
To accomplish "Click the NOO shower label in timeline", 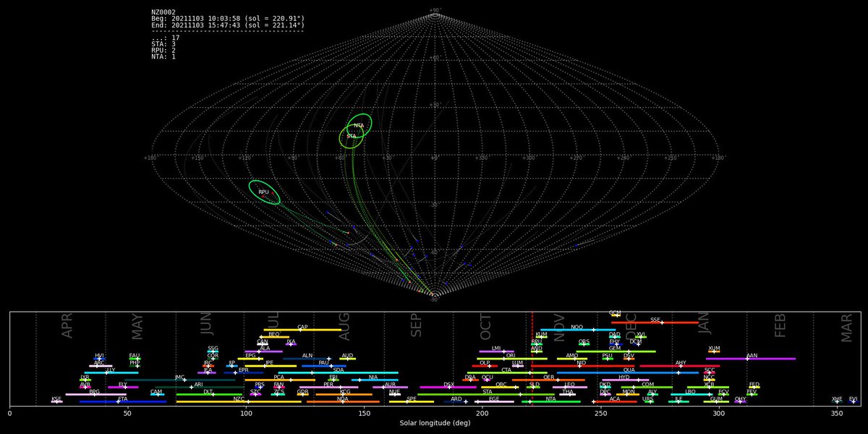I will click(576, 327).
